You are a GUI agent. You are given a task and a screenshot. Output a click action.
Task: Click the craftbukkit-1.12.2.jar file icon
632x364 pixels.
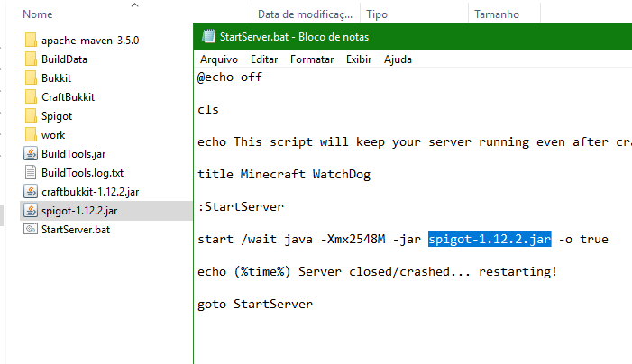(x=31, y=192)
